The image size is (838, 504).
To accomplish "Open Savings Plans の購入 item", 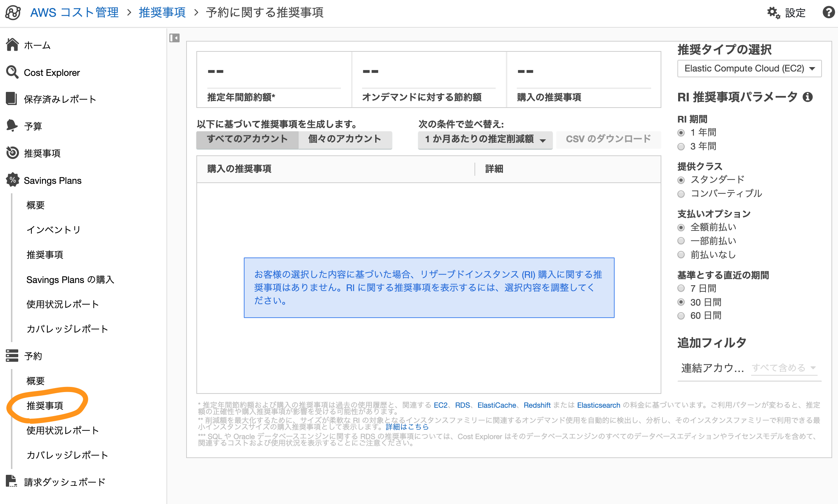I will pyautogui.click(x=70, y=279).
